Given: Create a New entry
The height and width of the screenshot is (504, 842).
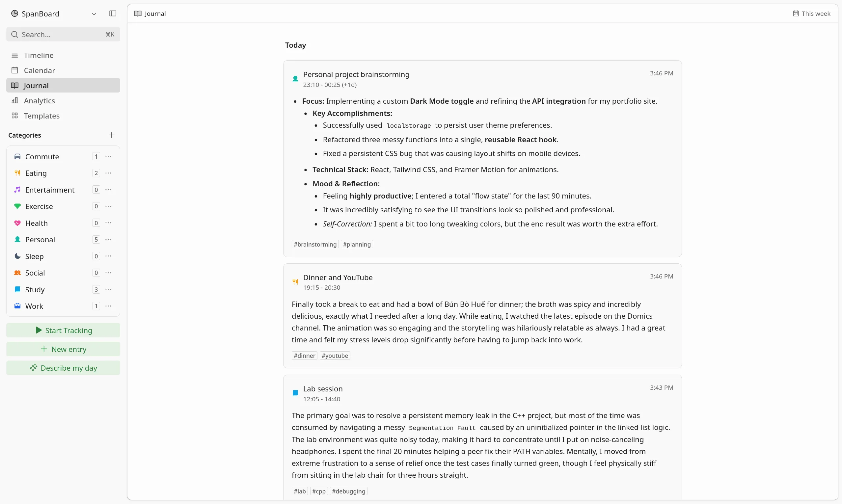Looking at the screenshot, I should pyautogui.click(x=63, y=349).
